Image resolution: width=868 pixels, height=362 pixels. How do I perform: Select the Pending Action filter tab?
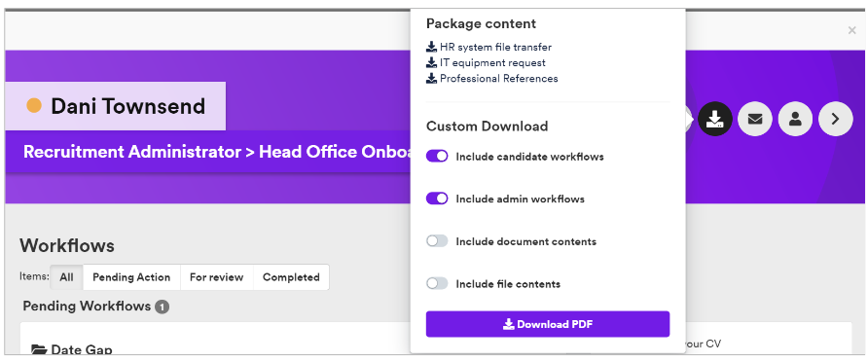tap(131, 277)
